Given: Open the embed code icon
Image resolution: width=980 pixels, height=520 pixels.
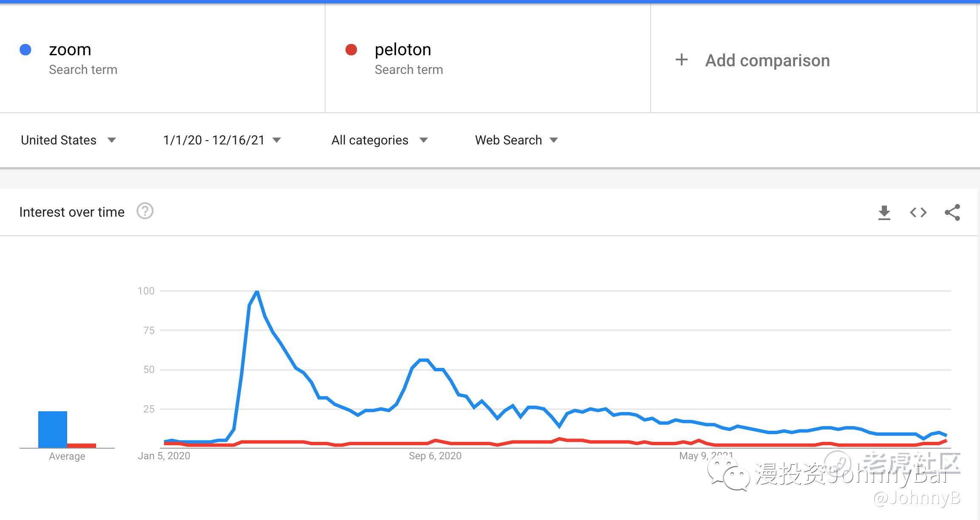Looking at the screenshot, I should point(918,212).
